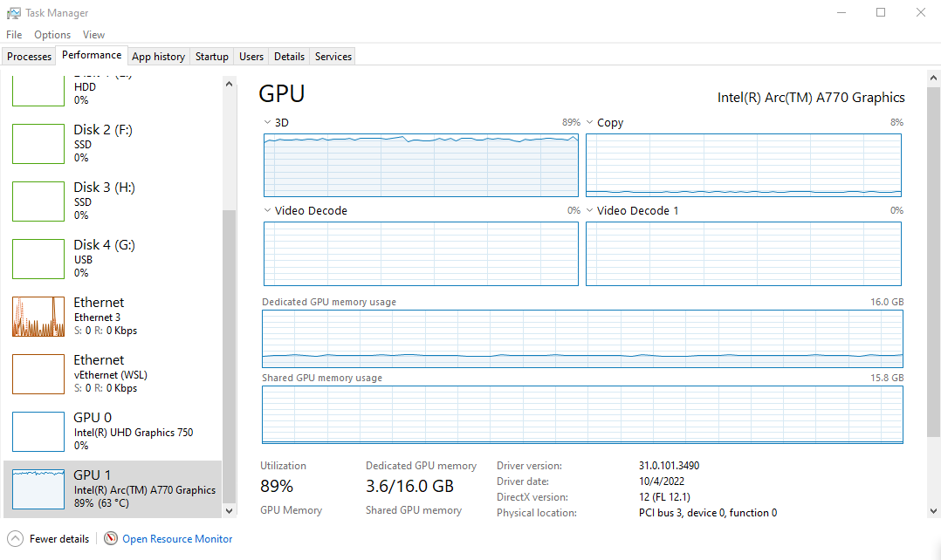Viewport: 941px width, 560px height.
Task: Click the Dedicated GPU memory usage label
Action: point(329,302)
